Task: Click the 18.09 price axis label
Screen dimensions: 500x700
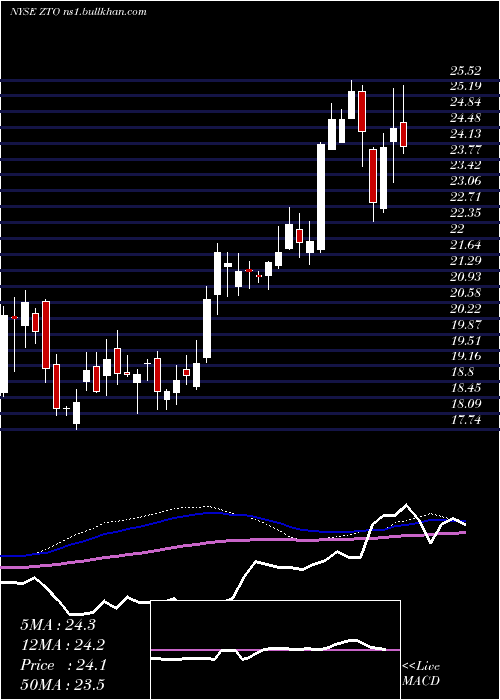Action: (466, 404)
